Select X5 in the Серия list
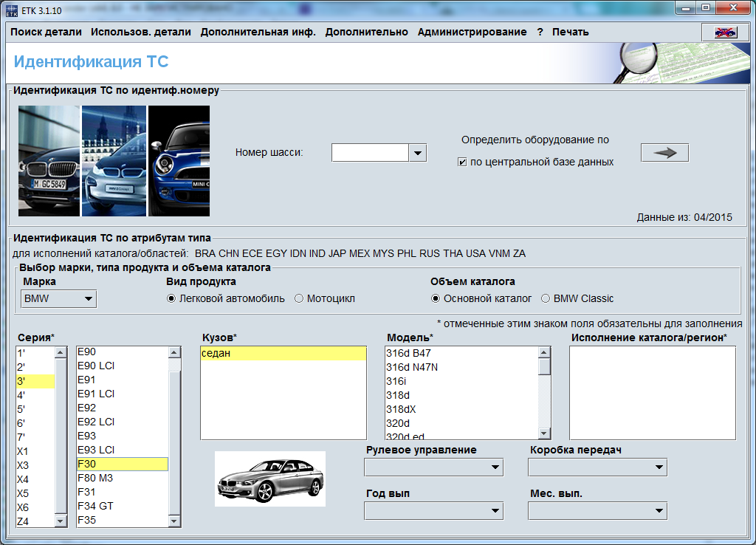This screenshot has height=545, width=756. [35, 493]
